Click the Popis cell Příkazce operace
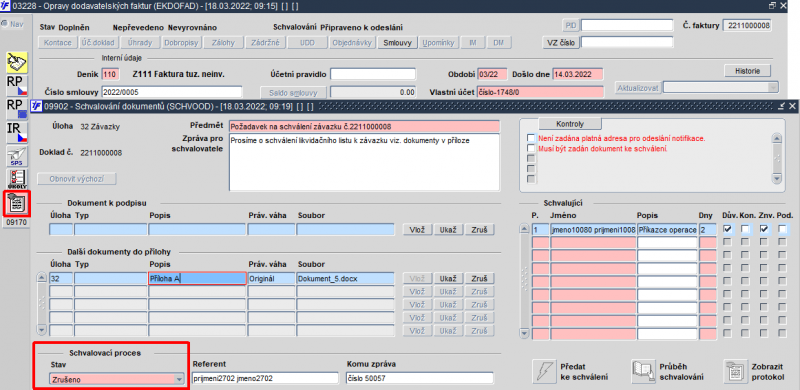Screen dimensions: 800x390 click(667, 230)
